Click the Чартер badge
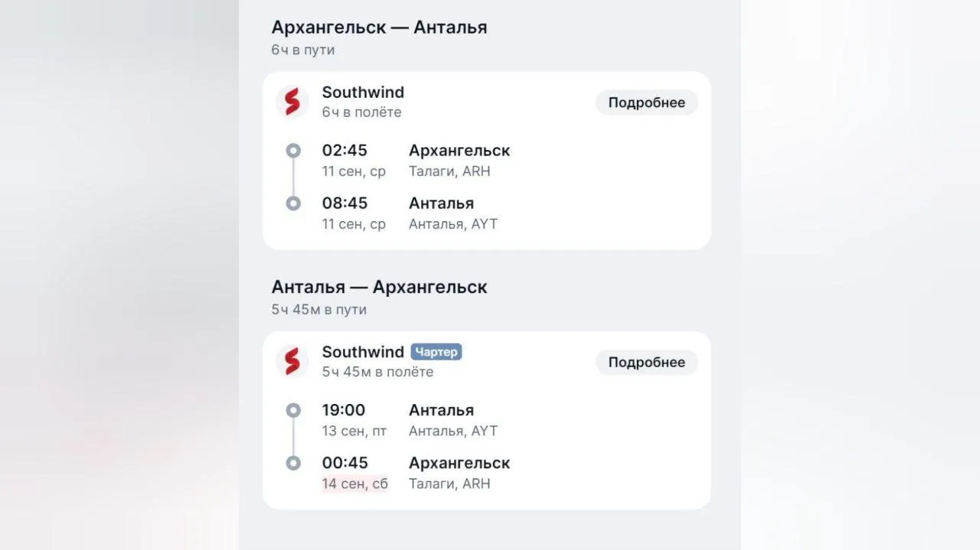Screen dimensions: 980x550 [x=436, y=352]
